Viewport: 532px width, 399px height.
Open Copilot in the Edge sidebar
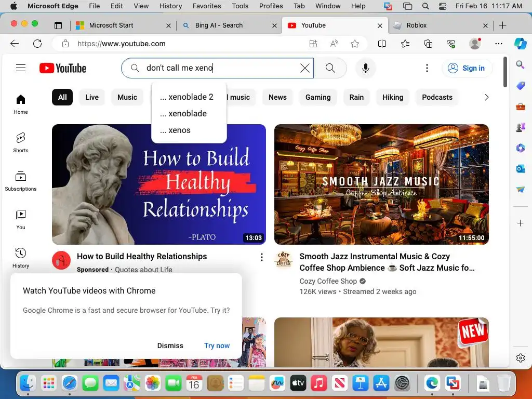(x=521, y=44)
